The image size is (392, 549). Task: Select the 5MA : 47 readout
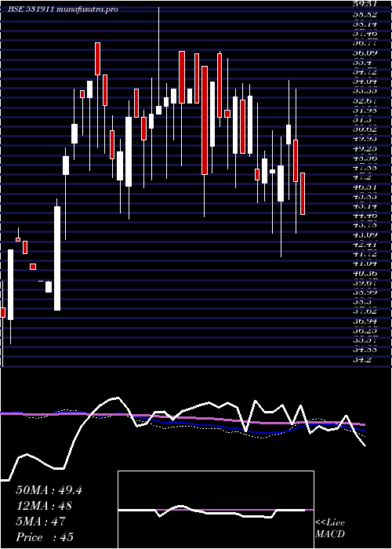41,522
